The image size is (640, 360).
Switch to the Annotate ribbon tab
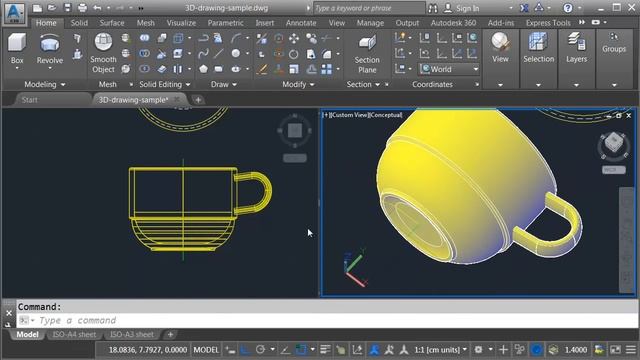(301, 23)
